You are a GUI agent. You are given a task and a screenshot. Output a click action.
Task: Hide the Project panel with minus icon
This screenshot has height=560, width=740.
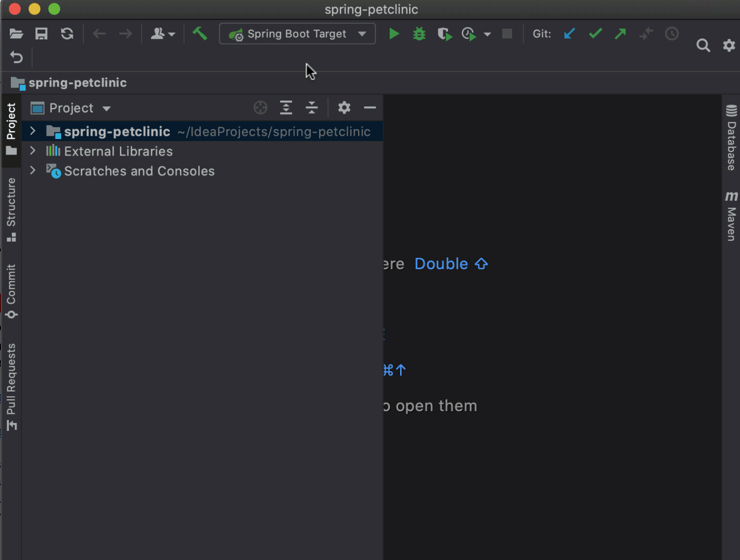click(x=370, y=107)
